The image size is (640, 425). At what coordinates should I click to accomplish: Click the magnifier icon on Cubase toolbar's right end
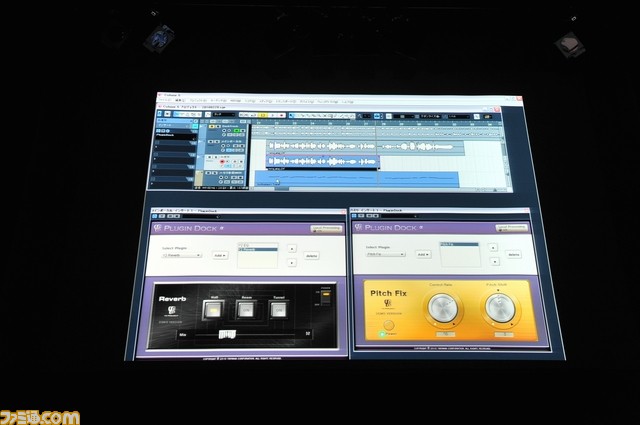[x=476, y=117]
